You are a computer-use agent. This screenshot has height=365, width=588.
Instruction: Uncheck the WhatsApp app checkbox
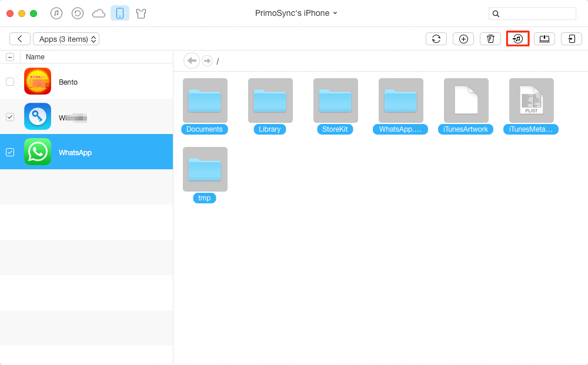[x=10, y=152]
